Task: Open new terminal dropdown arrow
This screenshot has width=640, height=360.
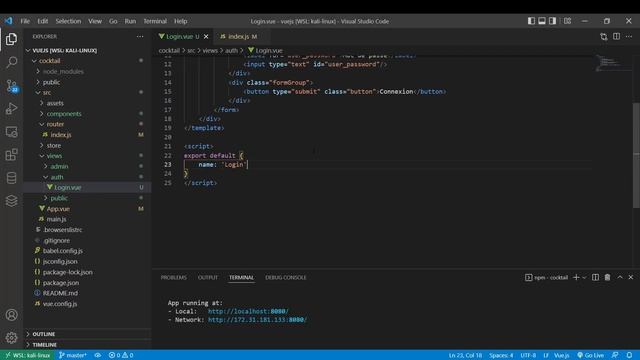Action: click(x=584, y=278)
